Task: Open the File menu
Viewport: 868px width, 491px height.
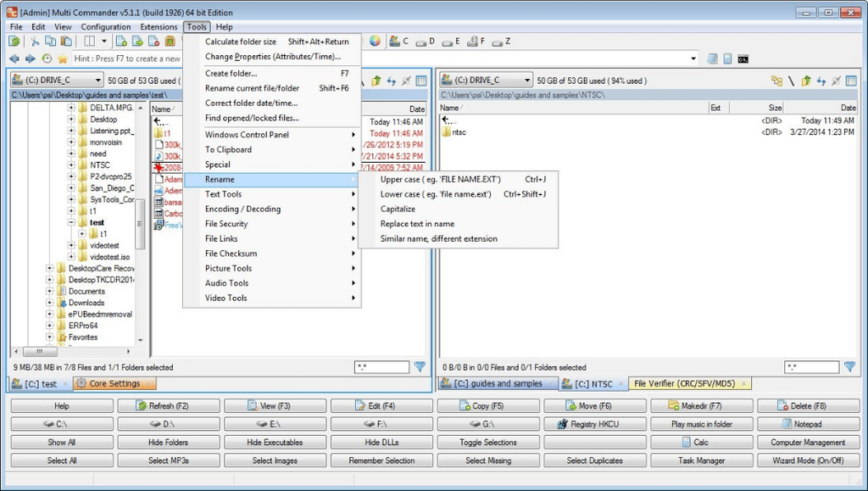Action: pyautogui.click(x=16, y=26)
